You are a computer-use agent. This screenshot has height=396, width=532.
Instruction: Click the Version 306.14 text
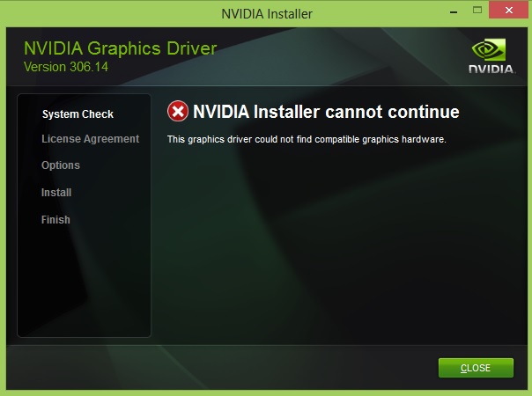coord(66,67)
